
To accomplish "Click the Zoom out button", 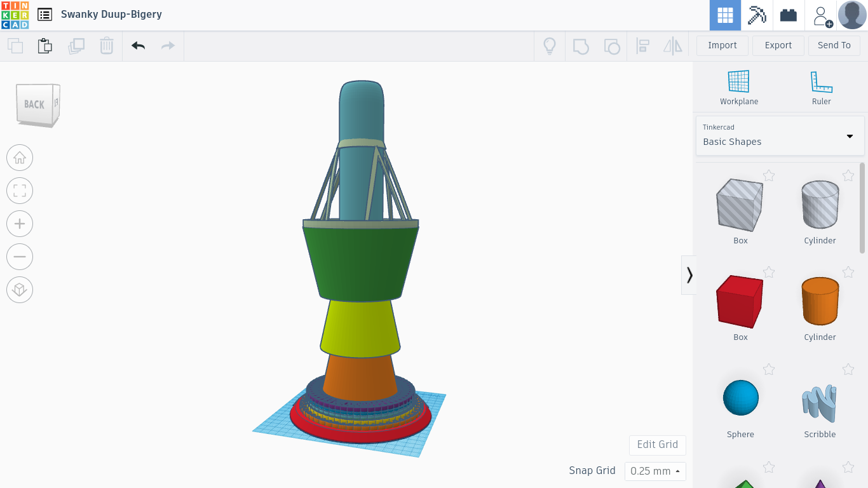I will [20, 257].
